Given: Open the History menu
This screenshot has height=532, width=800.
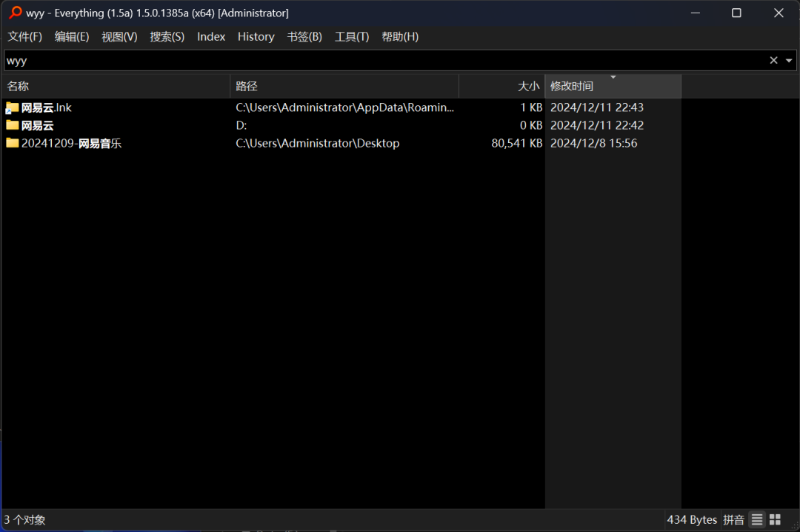Looking at the screenshot, I should click(x=256, y=37).
